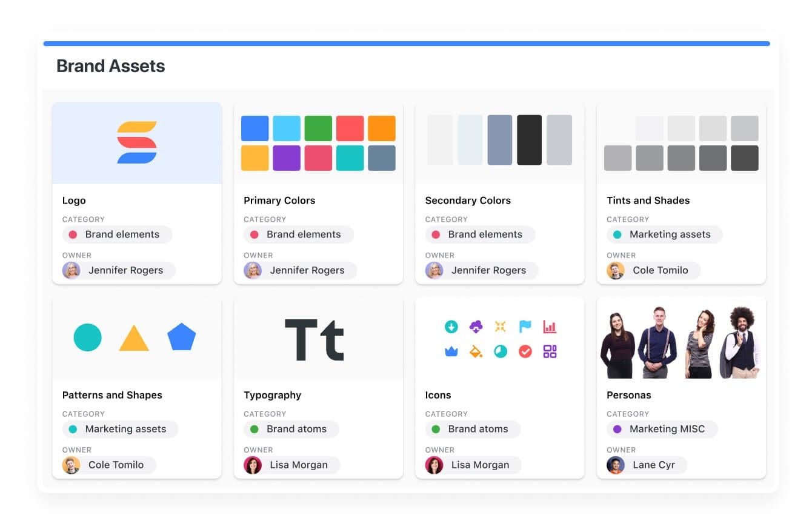This screenshot has width=812, height=532.
Task: Click Marketing assets tag on Patterns and Shapes card
Action: [x=120, y=429]
